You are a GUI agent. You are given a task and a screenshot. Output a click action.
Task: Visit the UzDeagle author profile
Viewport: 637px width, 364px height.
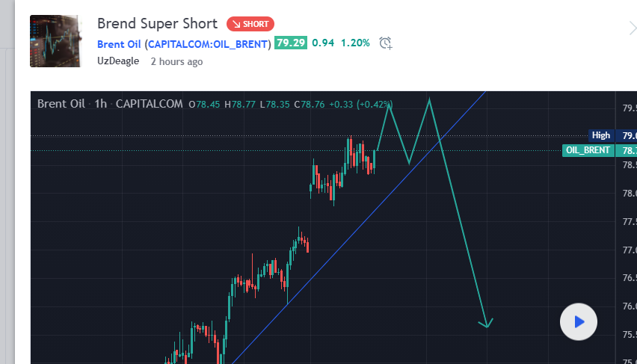[x=118, y=61]
